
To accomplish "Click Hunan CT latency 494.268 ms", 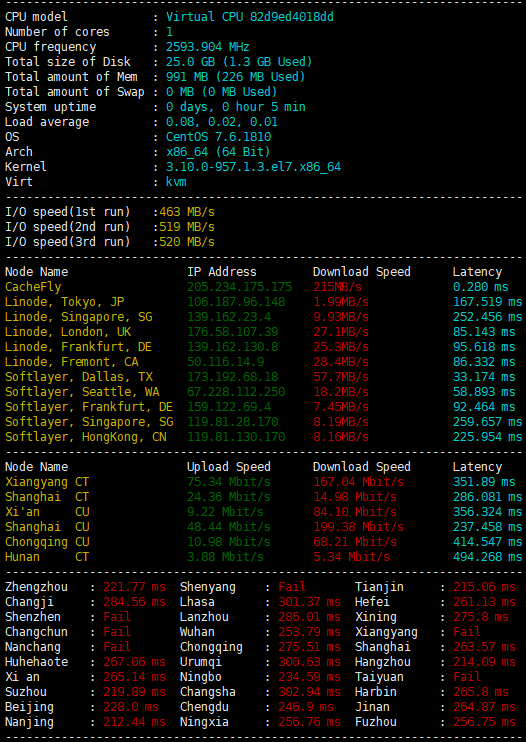I will coord(487,557).
